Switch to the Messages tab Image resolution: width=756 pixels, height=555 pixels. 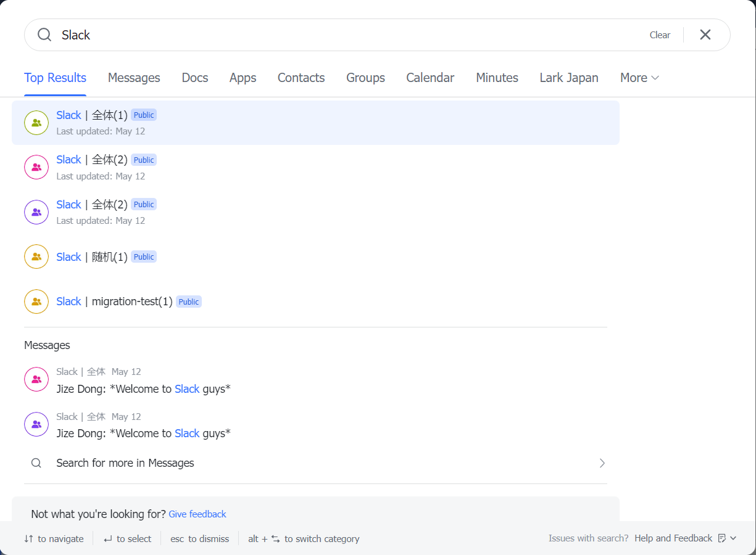coord(134,78)
